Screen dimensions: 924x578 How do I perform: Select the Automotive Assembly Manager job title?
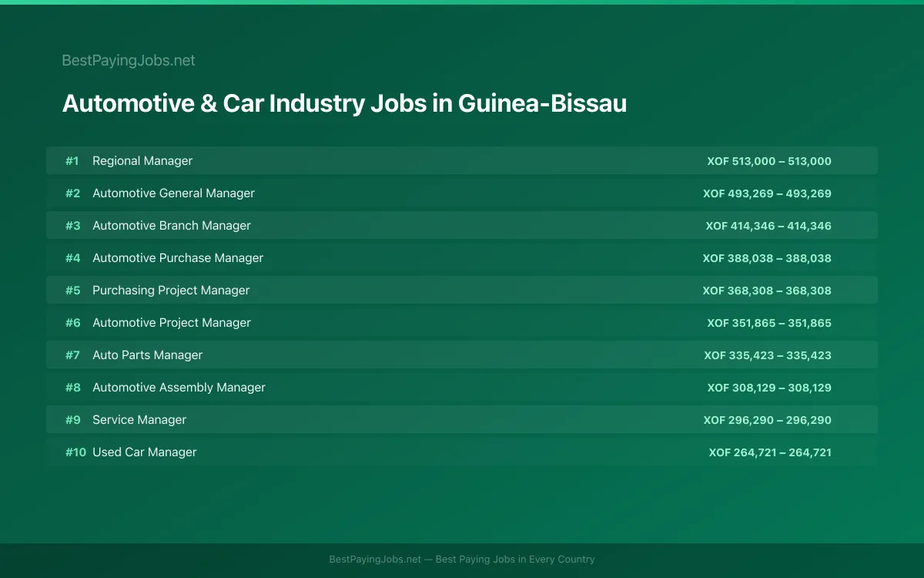(x=179, y=388)
